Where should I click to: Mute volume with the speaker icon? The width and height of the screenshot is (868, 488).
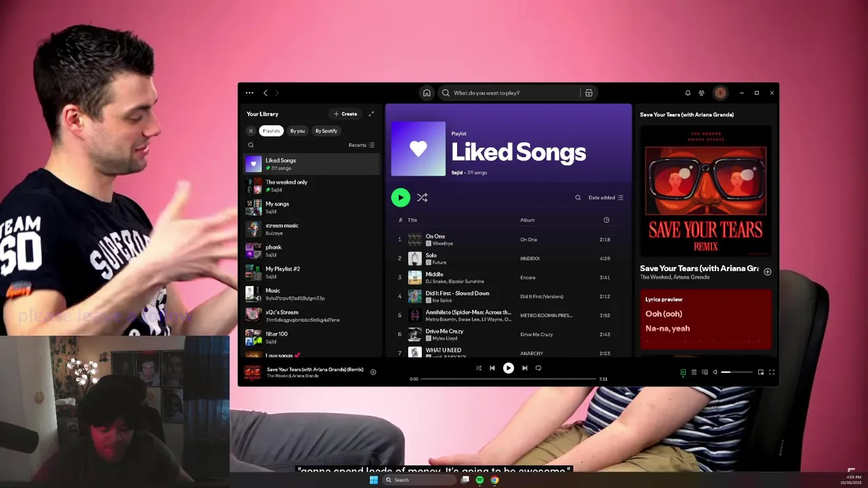(x=715, y=372)
